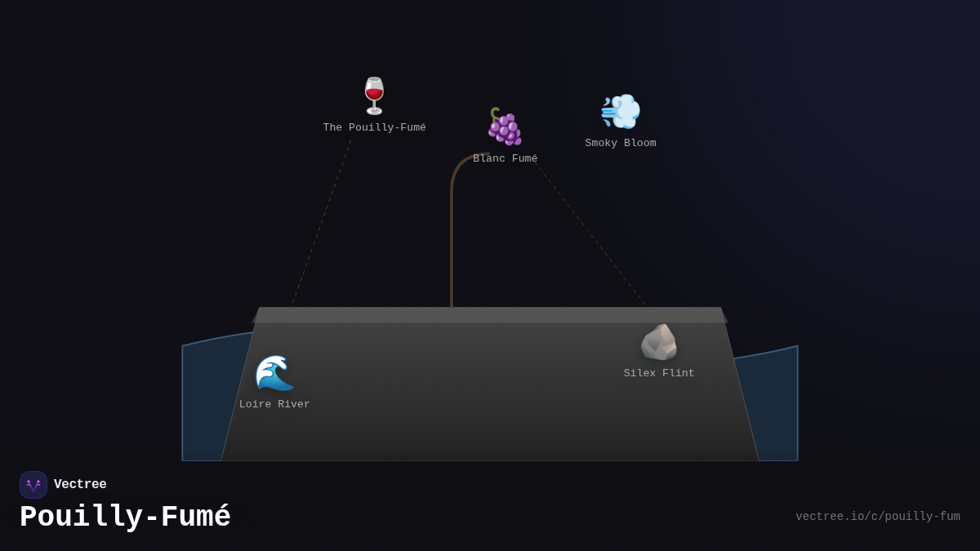Select the grapes icon
Image resolution: width=980 pixels, height=551 pixels.
pyautogui.click(x=505, y=127)
